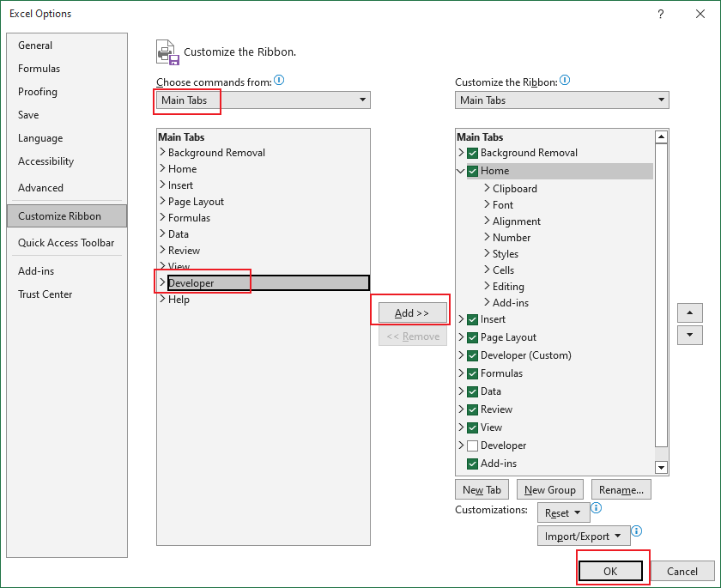Viewport: 721px width, 588px height.
Task: Uncheck the Add-ins checkbox
Action: 473,464
